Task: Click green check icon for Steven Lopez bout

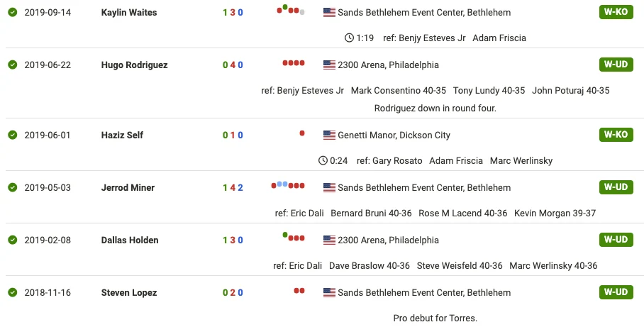Action: click(x=13, y=292)
